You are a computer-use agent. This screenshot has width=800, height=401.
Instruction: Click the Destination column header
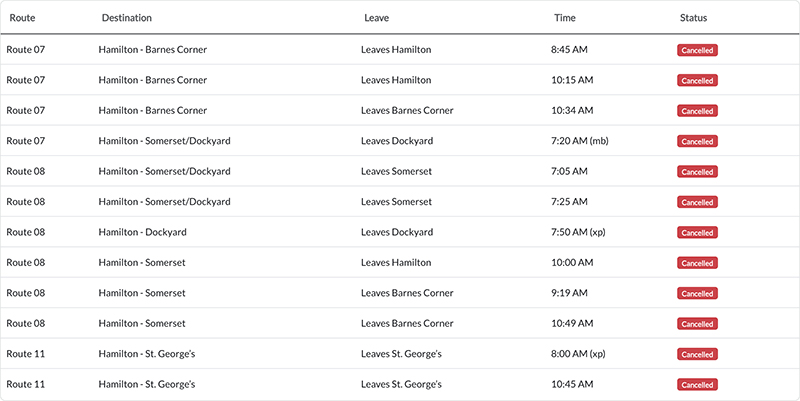pos(127,18)
